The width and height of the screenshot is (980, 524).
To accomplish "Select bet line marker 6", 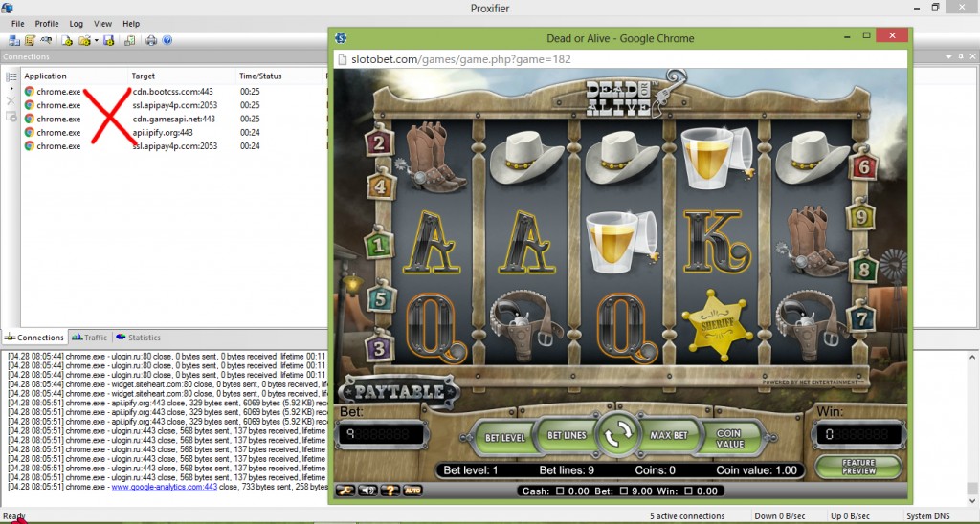I will 864,165.
